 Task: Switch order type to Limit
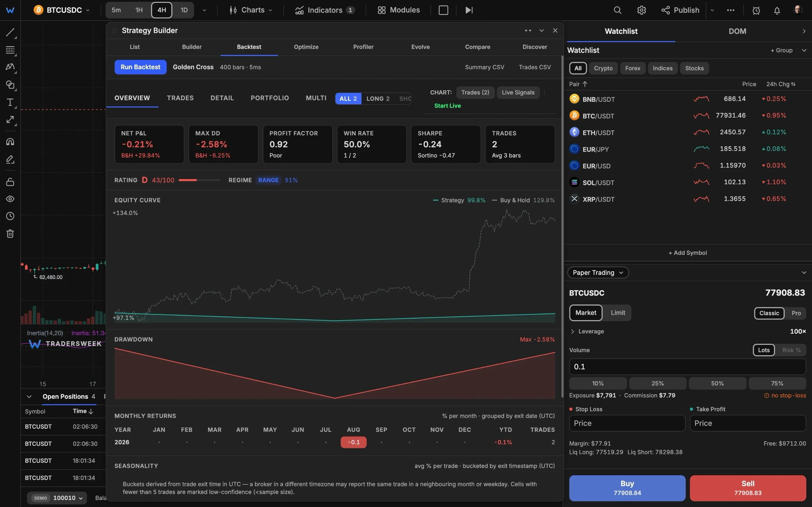tap(618, 313)
